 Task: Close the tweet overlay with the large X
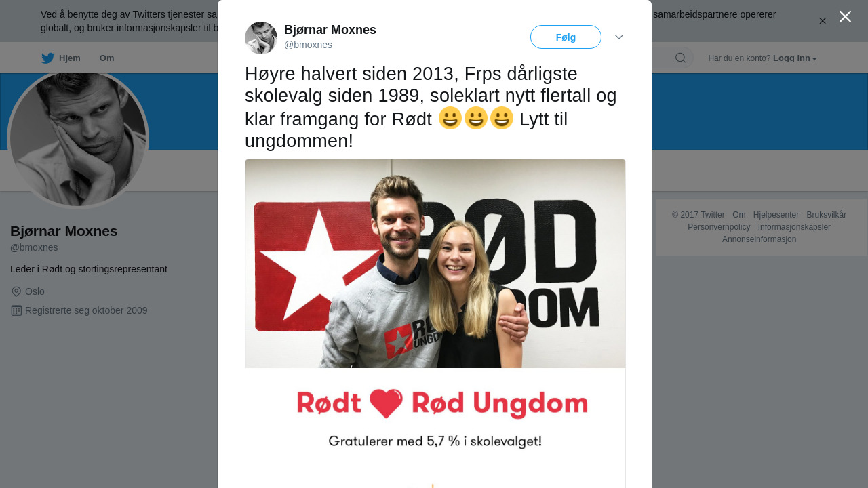(845, 16)
